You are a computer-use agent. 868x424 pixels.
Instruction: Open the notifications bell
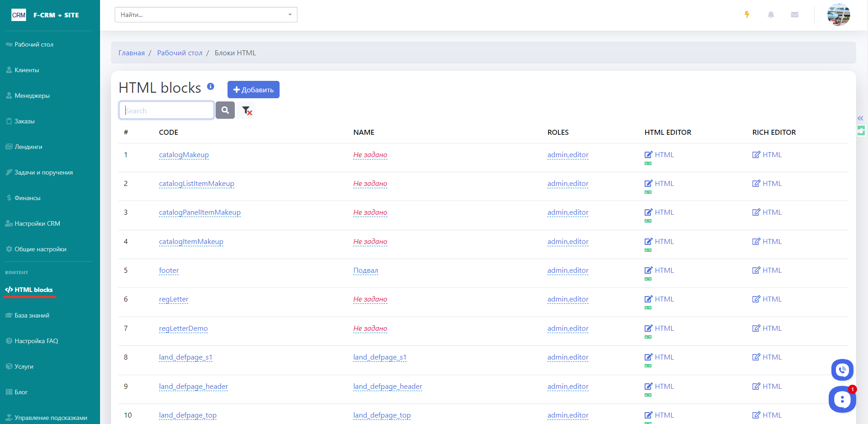pyautogui.click(x=771, y=15)
